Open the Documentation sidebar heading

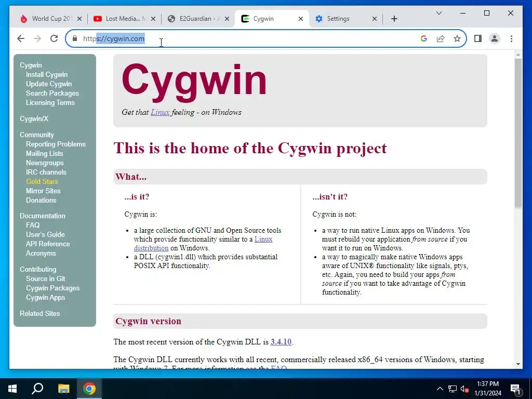pos(43,216)
